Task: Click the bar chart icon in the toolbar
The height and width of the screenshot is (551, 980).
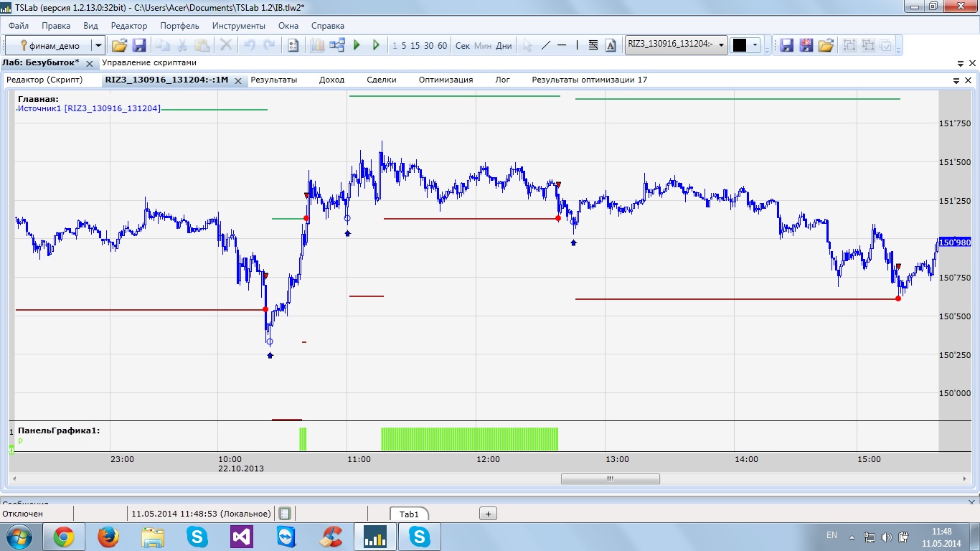Action: [x=317, y=45]
